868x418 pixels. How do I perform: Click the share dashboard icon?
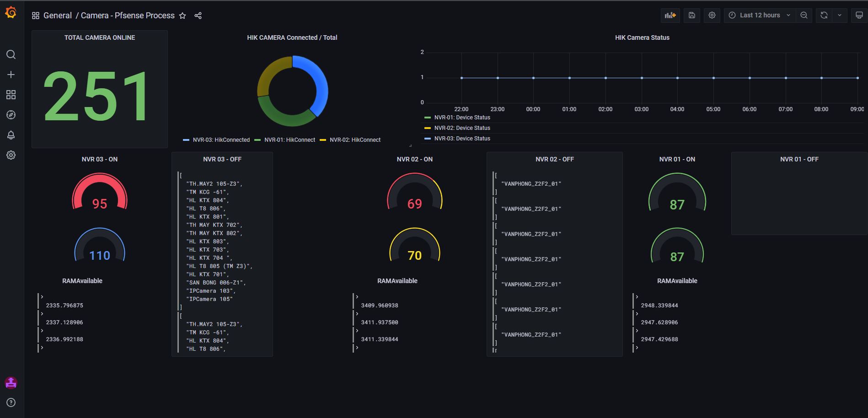tap(198, 16)
